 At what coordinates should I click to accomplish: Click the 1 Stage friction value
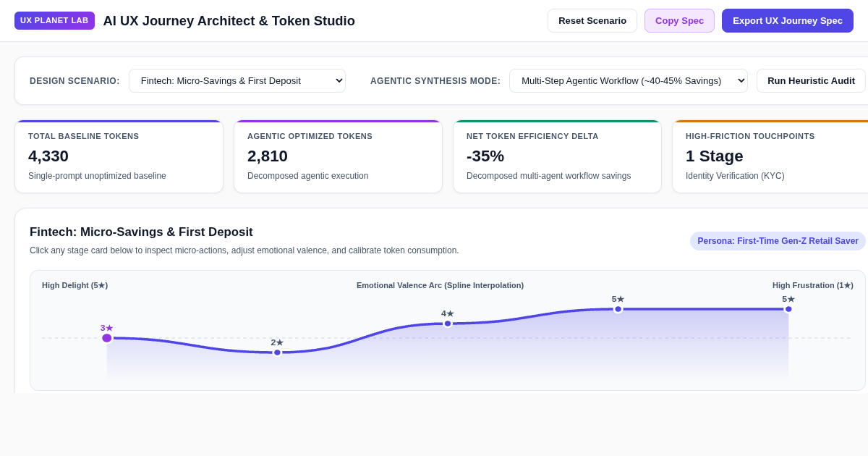pos(715,156)
